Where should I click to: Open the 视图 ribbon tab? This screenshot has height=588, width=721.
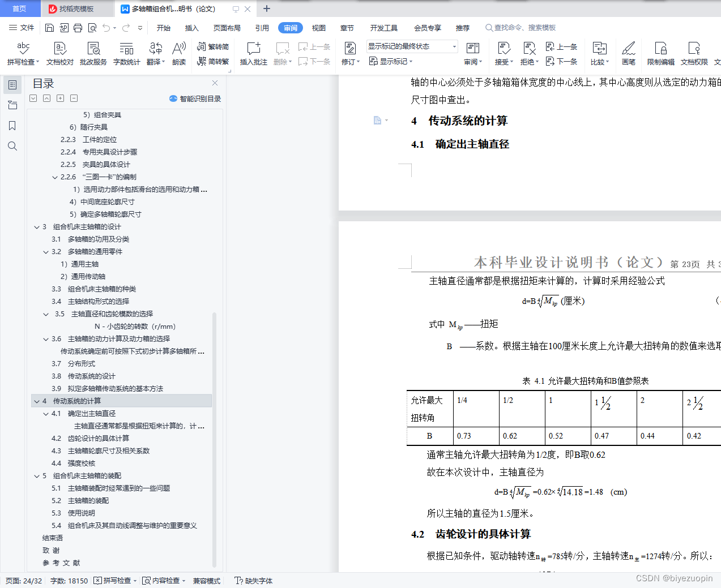319,28
